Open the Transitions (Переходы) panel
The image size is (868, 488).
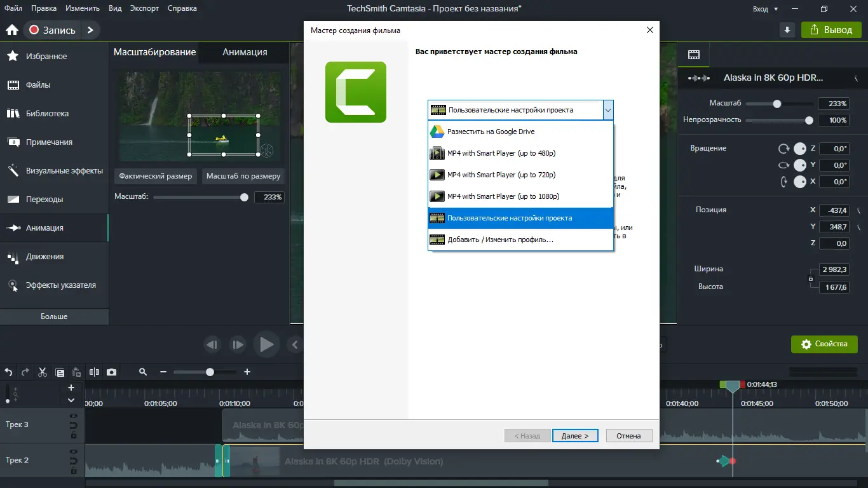click(54, 200)
